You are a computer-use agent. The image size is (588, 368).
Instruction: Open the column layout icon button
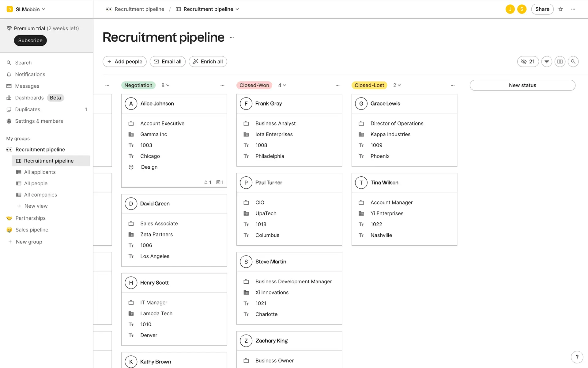pos(560,62)
